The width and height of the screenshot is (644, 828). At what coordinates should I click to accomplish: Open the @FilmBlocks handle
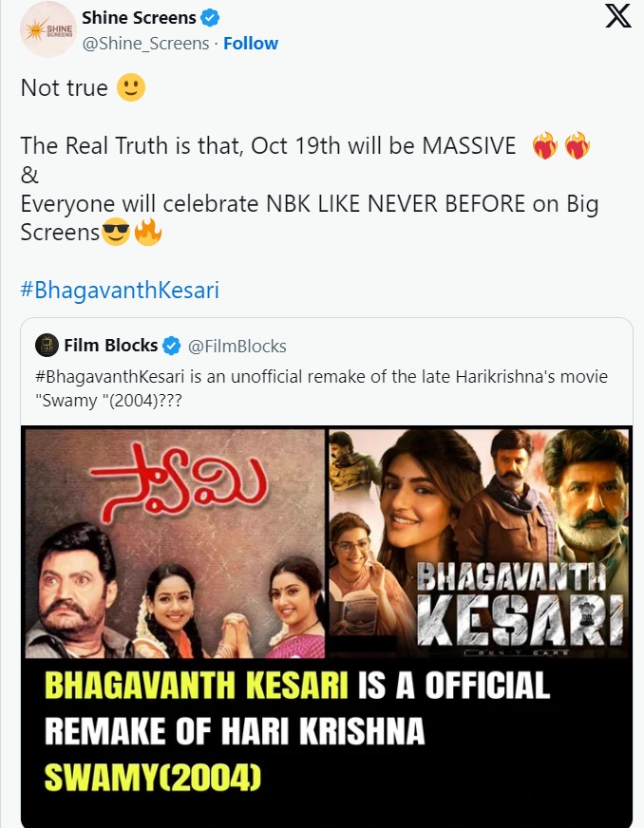click(237, 347)
